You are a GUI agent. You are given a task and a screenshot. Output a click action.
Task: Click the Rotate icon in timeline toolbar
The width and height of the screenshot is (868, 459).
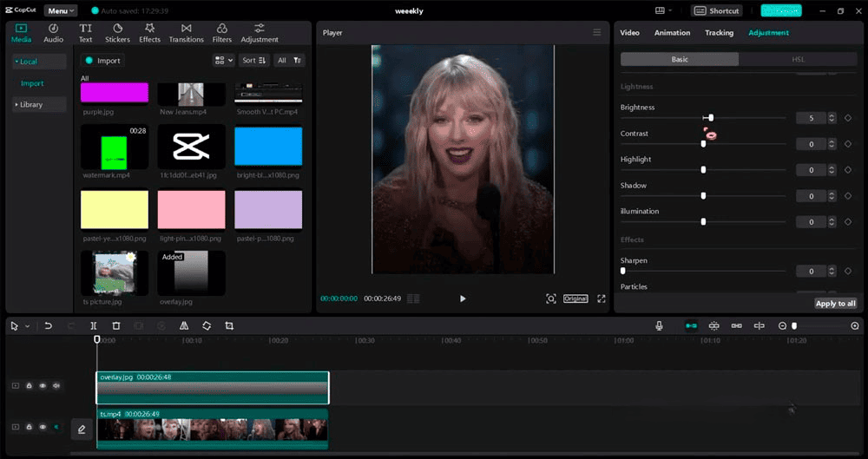[x=207, y=326]
